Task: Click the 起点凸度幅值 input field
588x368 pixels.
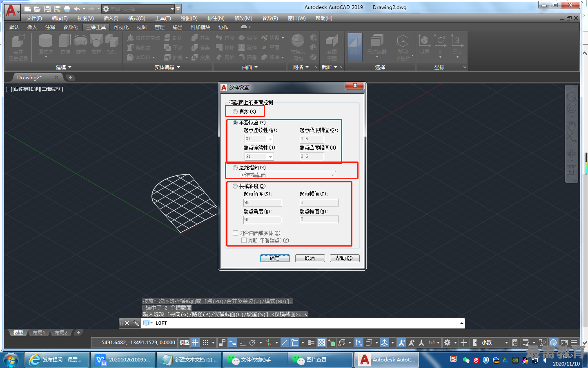Action: (312, 139)
